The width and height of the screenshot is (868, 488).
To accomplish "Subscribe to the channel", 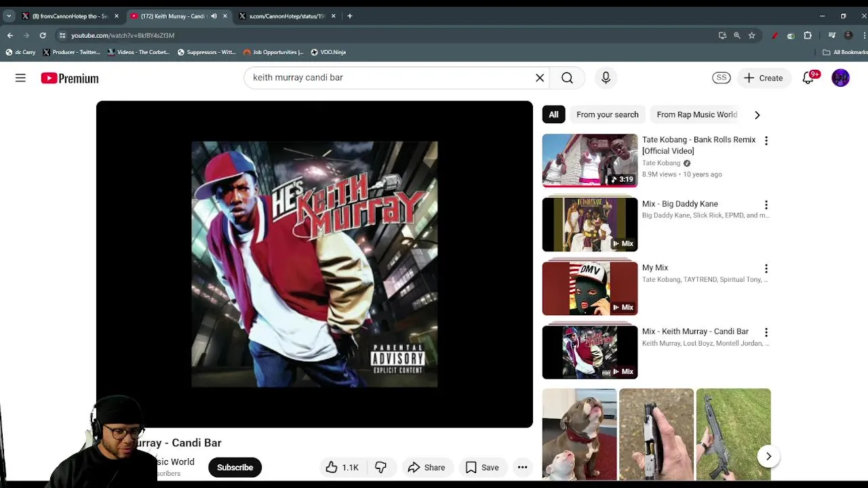I will 235,468.
